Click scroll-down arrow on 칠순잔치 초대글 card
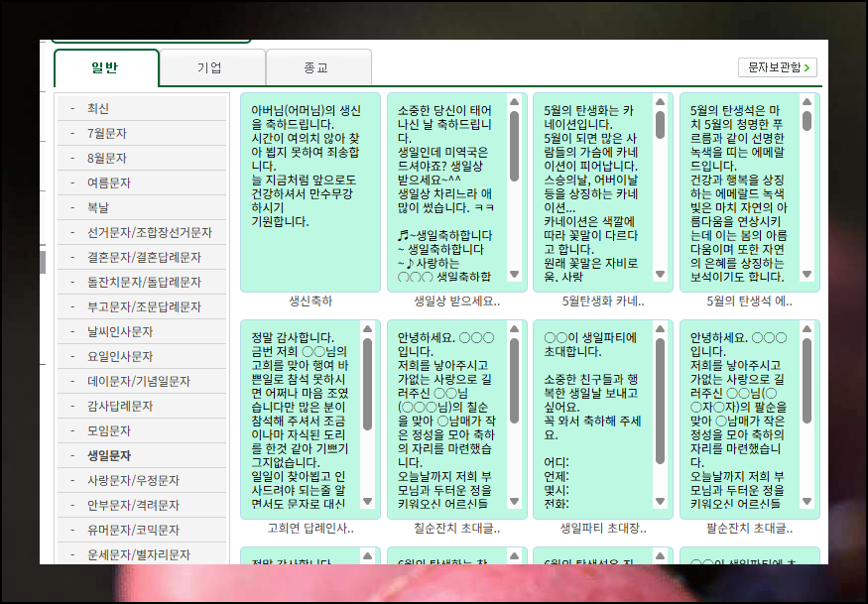The width and height of the screenshot is (868, 604). pyautogui.click(x=514, y=501)
